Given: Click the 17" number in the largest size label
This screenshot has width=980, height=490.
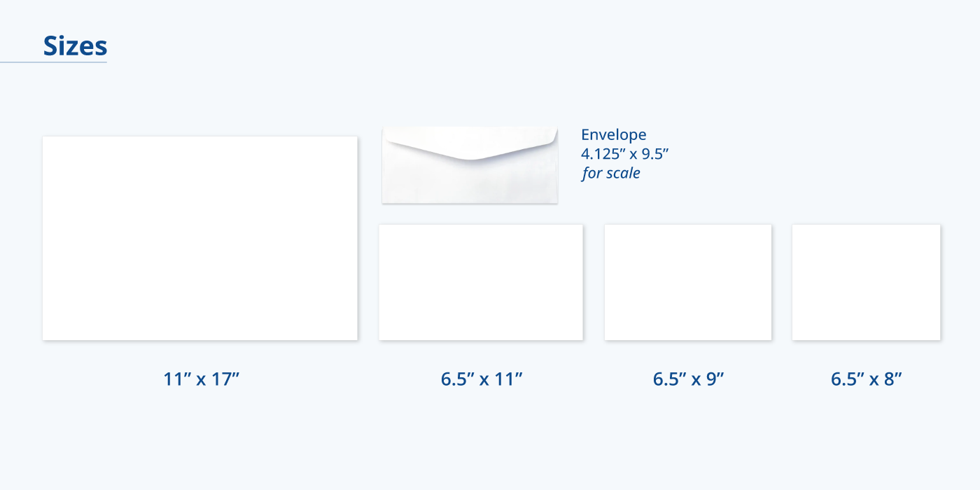Looking at the screenshot, I should [x=226, y=379].
